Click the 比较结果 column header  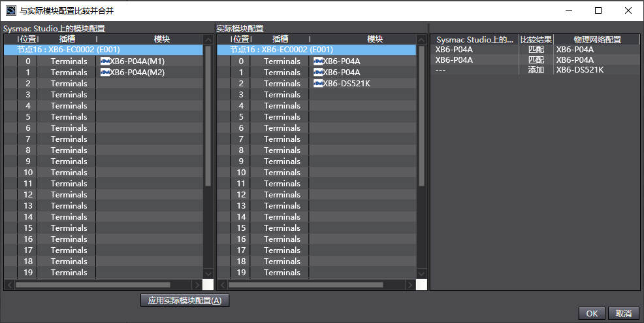[536, 39]
